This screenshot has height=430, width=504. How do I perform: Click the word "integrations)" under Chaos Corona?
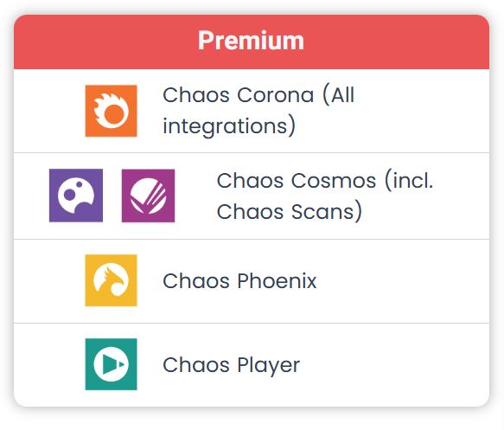[x=229, y=125]
